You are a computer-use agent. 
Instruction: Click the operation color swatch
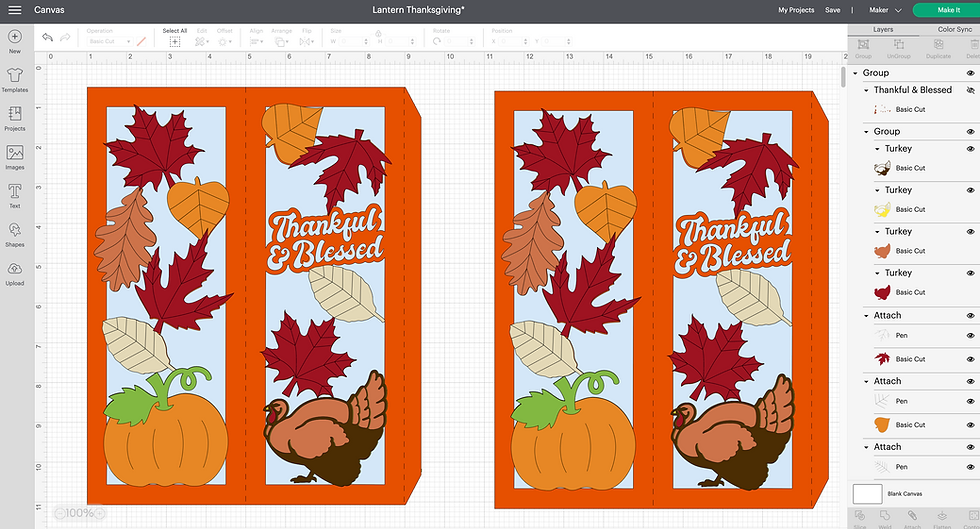141,41
